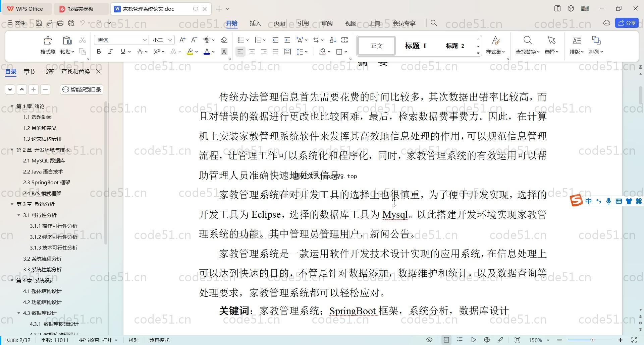The width and height of the screenshot is (644, 345).
Task: Increase font size with A+ icon
Action: (x=182, y=40)
